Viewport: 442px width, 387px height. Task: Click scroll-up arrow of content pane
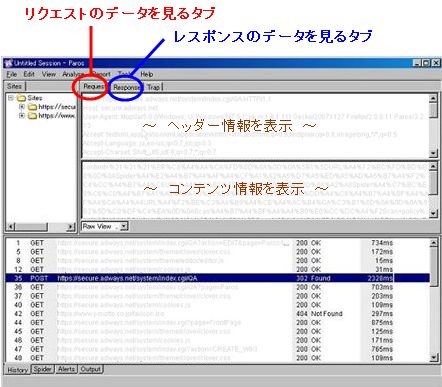(433, 166)
